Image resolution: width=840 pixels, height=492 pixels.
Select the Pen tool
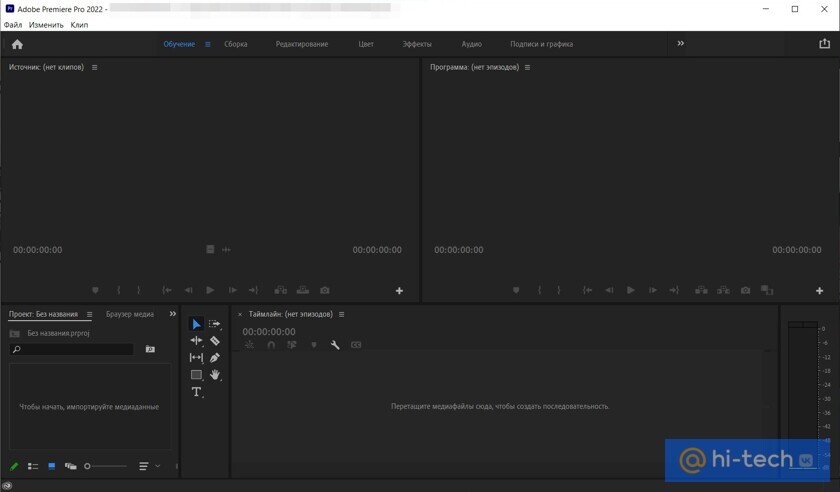tap(215, 358)
